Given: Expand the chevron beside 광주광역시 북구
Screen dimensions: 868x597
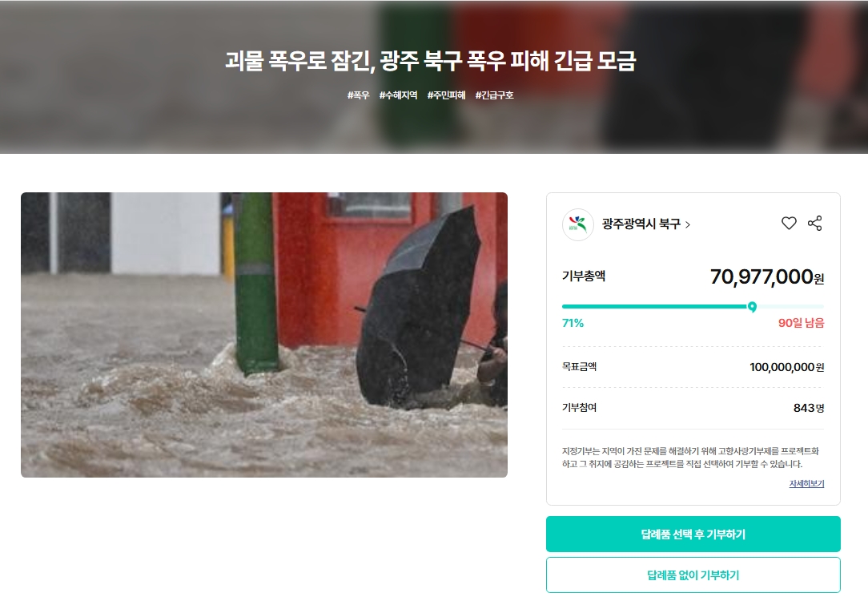Looking at the screenshot, I should 688,224.
